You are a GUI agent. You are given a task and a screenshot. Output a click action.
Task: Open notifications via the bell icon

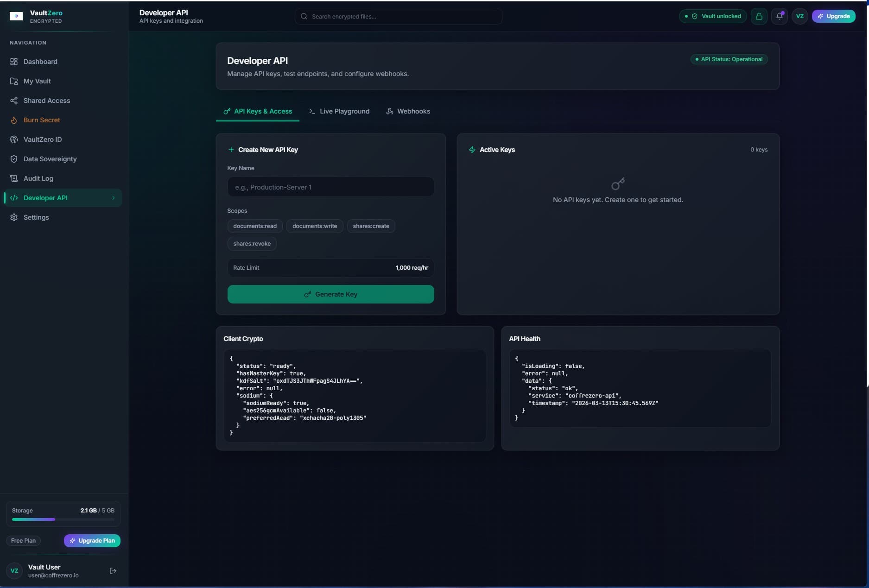[779, 16]
